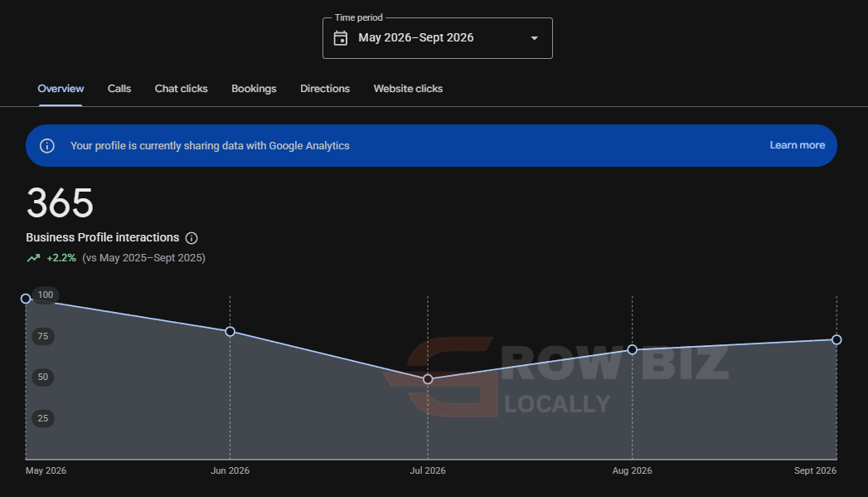Follow the Learn more link

(798, 145)
